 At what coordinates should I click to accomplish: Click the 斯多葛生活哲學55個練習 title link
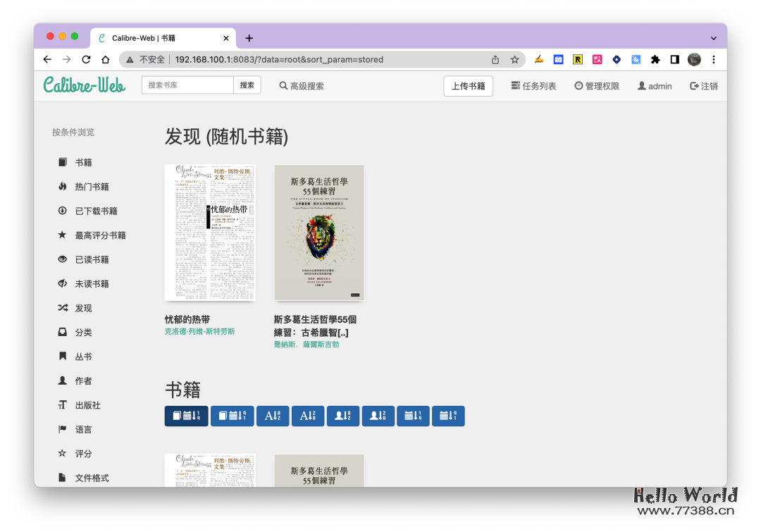316,326
